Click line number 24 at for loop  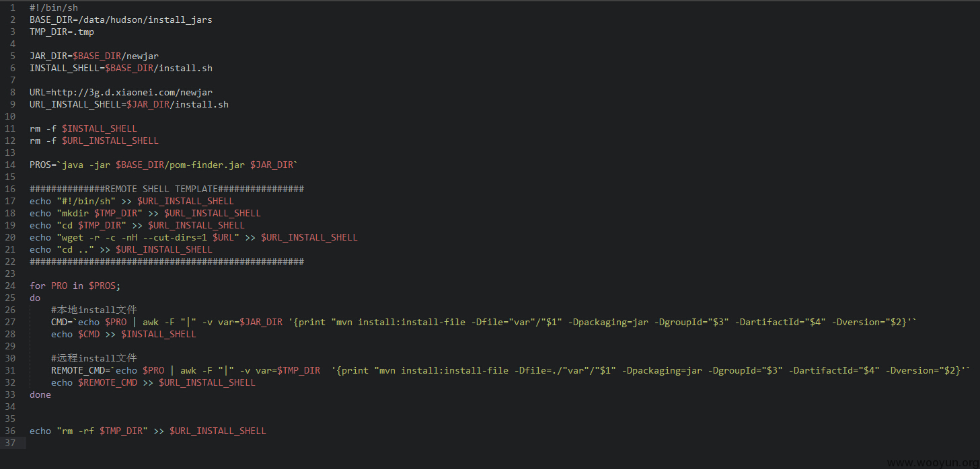pyautogui.click(x=10, y=286)
